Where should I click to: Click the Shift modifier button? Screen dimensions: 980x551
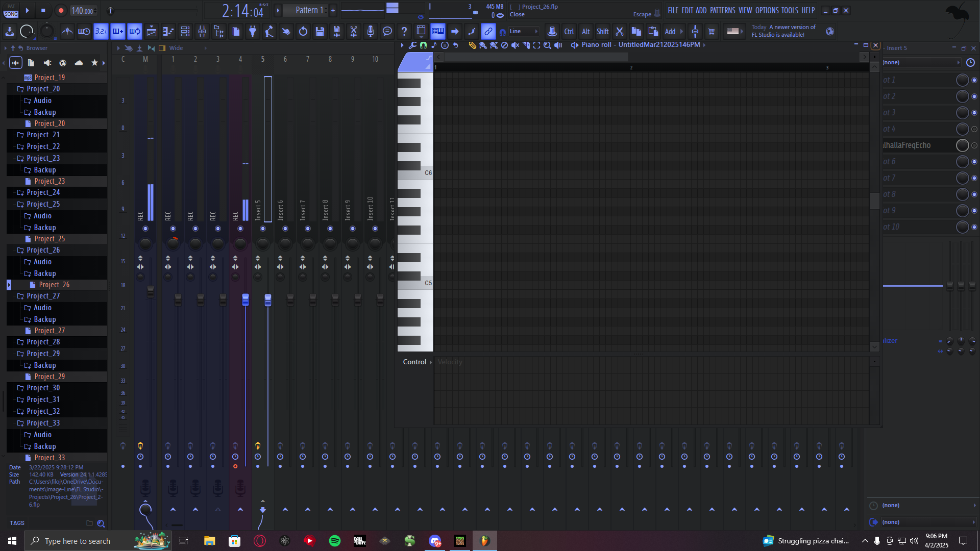click(x=602, y=32)
